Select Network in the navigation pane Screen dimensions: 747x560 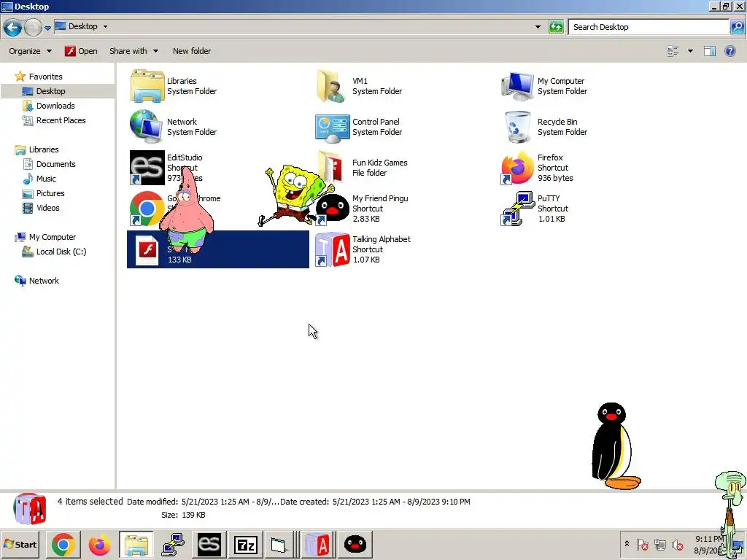pyautogui.click(x=36, y=281)
